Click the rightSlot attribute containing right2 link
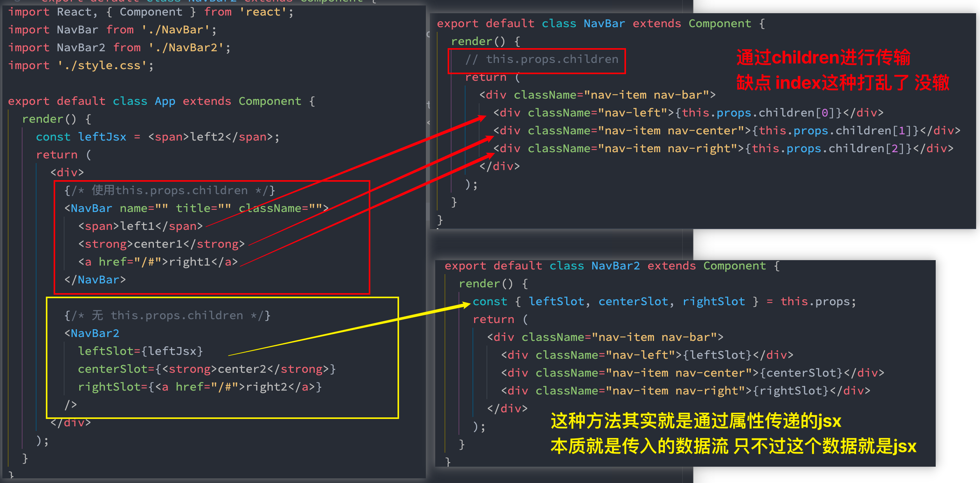The image size is (980, 483). [199, 387]
